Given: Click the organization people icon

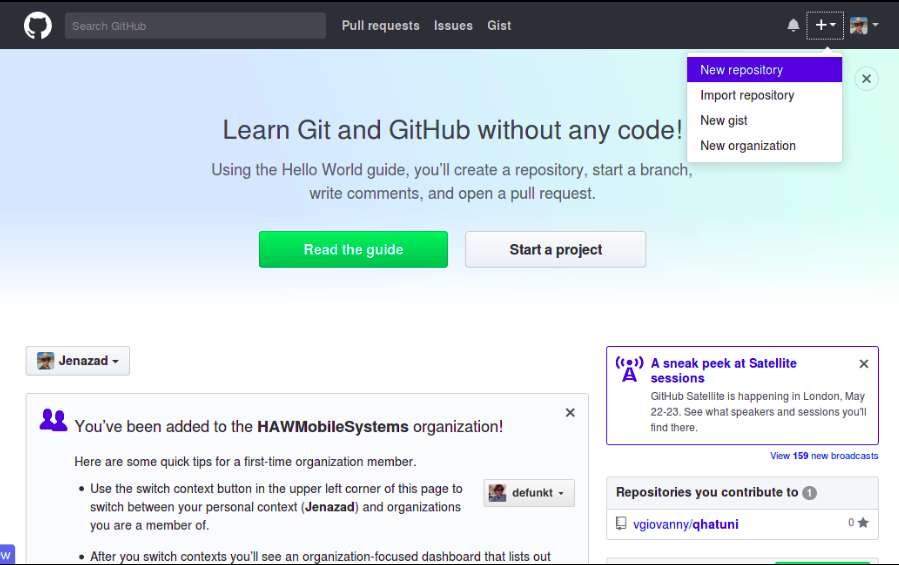Looking at the screenshot, I should tap(53, 420).
